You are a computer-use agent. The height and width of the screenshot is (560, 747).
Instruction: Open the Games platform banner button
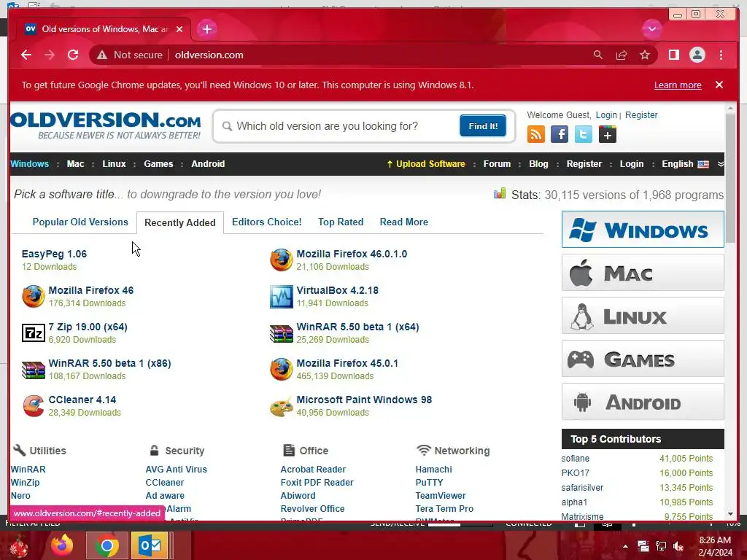click(x=643, y=359)
